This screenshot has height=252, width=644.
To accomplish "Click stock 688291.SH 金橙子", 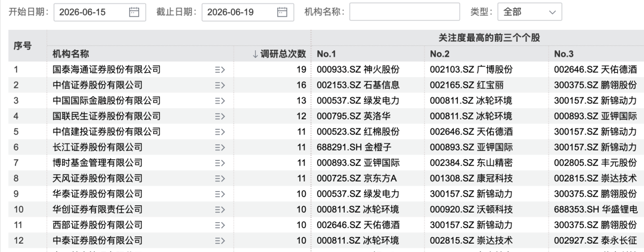I will 354,147.
